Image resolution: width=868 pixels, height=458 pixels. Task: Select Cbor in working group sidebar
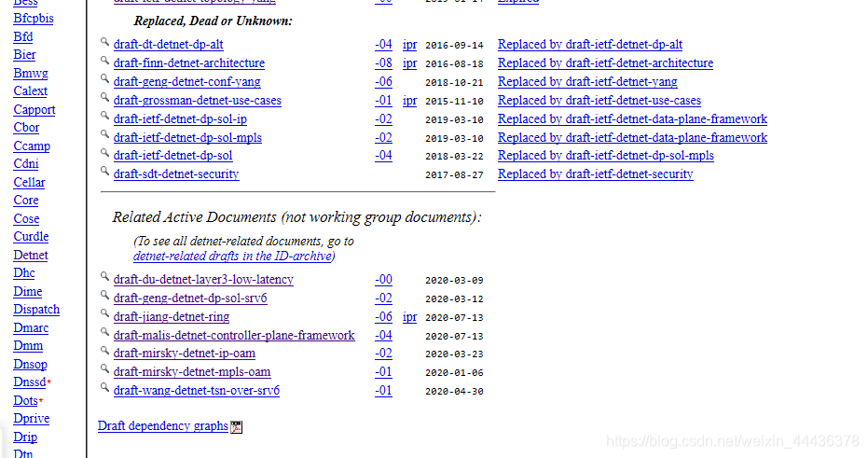(26, 128)
